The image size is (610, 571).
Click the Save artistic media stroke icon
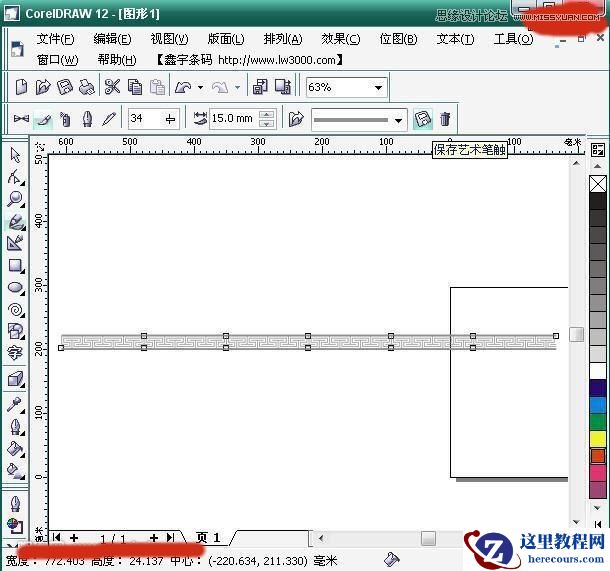(x=422, y=119)
